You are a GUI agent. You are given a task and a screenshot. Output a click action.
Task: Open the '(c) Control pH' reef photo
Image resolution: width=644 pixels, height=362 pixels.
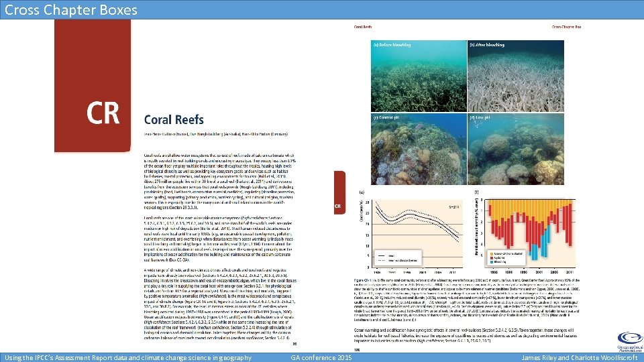pyautogui.click(x=419, y=149)
